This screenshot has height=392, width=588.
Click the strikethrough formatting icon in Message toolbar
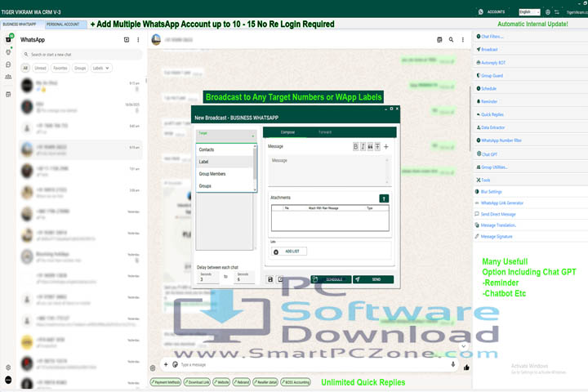377,147
